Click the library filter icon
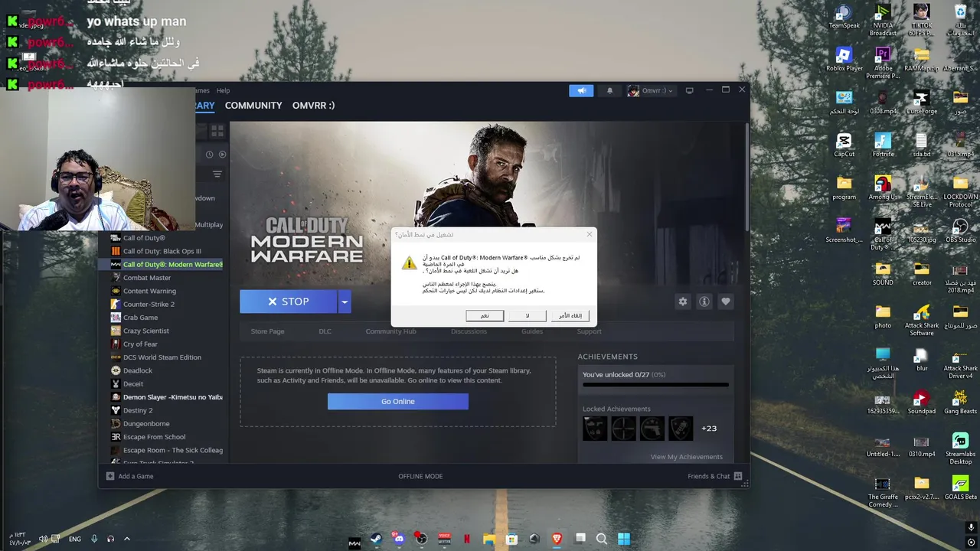980x551 pixels. [217, 174]
